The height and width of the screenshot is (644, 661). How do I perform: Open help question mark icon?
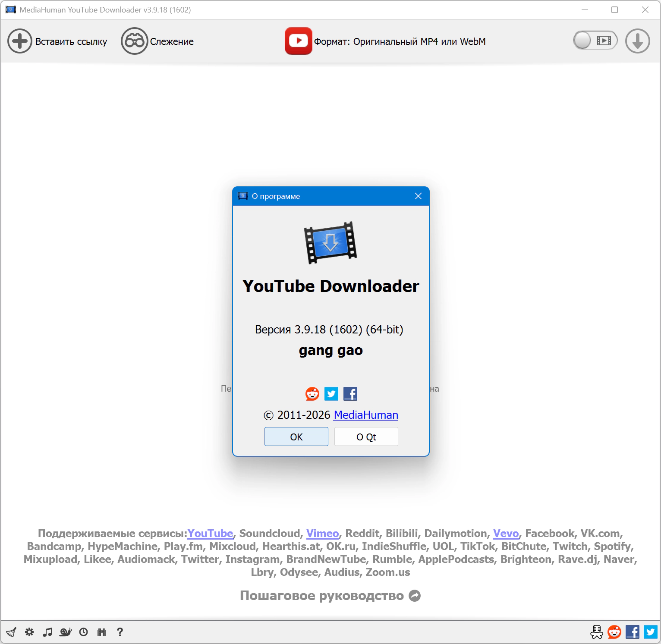tap(120, 632)
